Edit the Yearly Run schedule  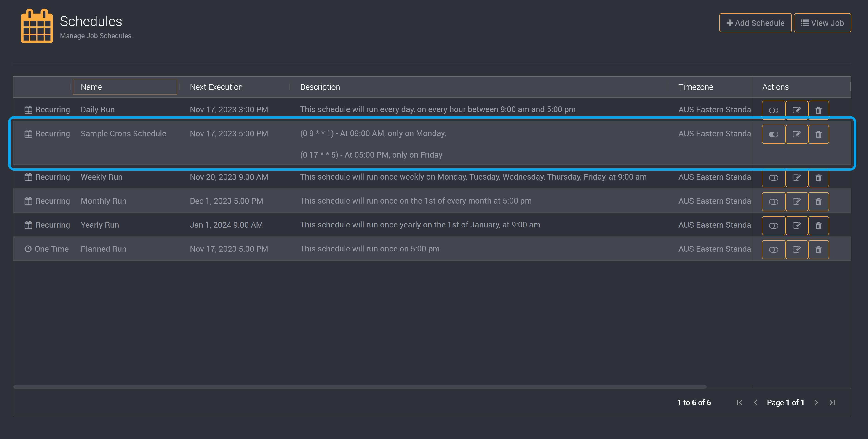click(797, 226)
